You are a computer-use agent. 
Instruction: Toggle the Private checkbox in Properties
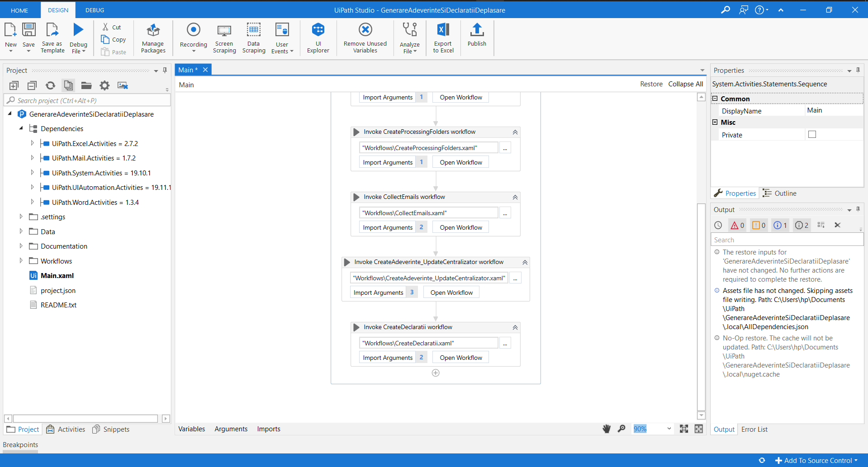(x=812, y=135)
